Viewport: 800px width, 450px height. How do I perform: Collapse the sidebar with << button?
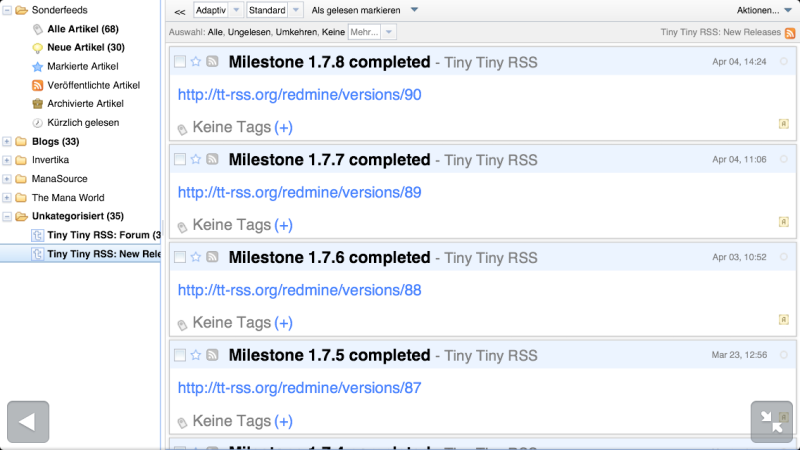tap(179, 11)
